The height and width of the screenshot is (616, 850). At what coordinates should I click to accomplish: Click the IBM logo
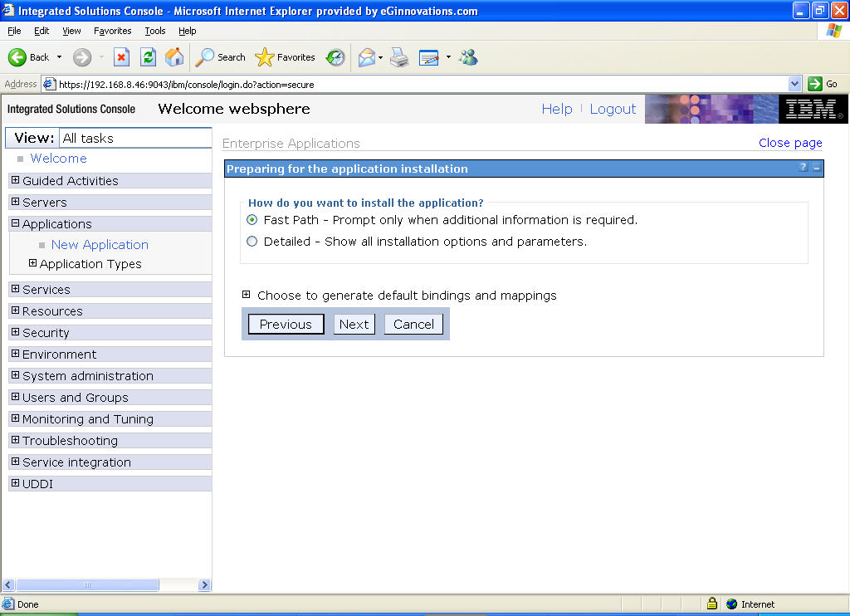coord(813,109)
